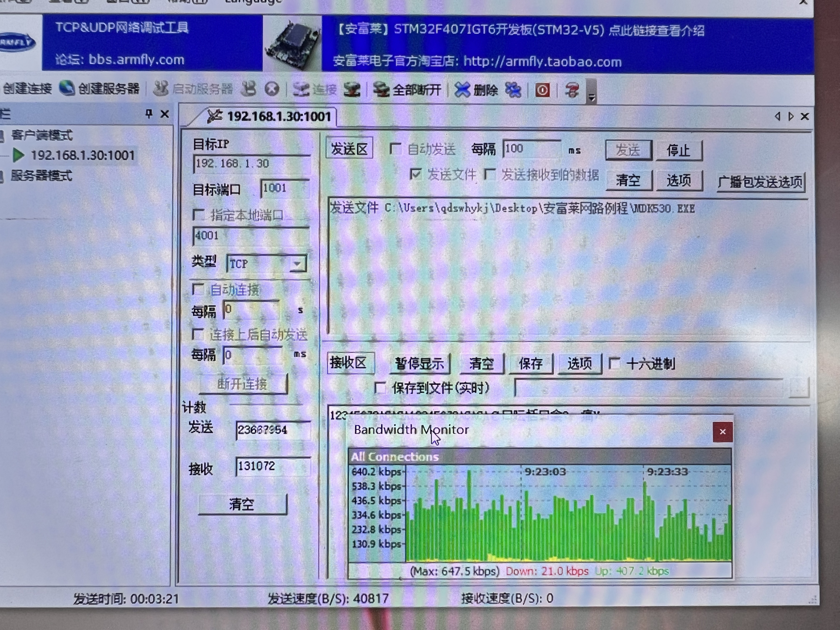Click the delete-all icon right of 删除
840x630 pixels.
(x=513, y=90)
